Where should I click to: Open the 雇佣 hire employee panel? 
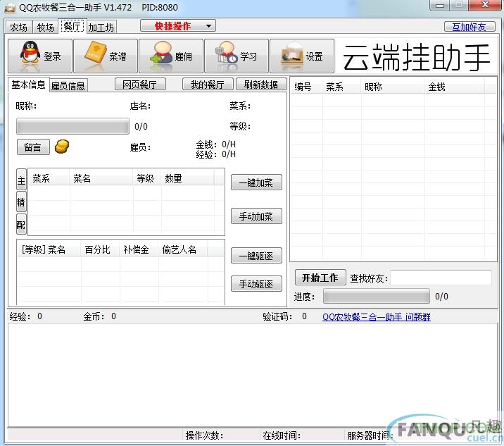[x=171, y=56]
